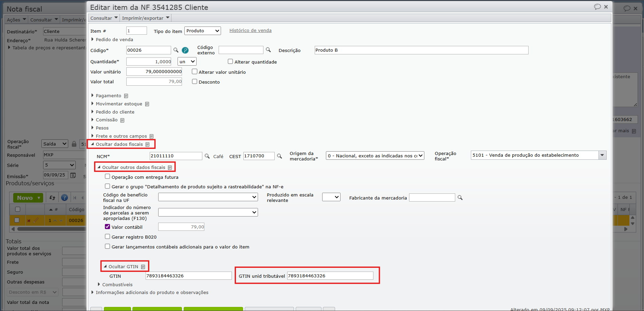Click note icon beside Frete e outros campos
The image size is (644, 311).
click(151, 136)
